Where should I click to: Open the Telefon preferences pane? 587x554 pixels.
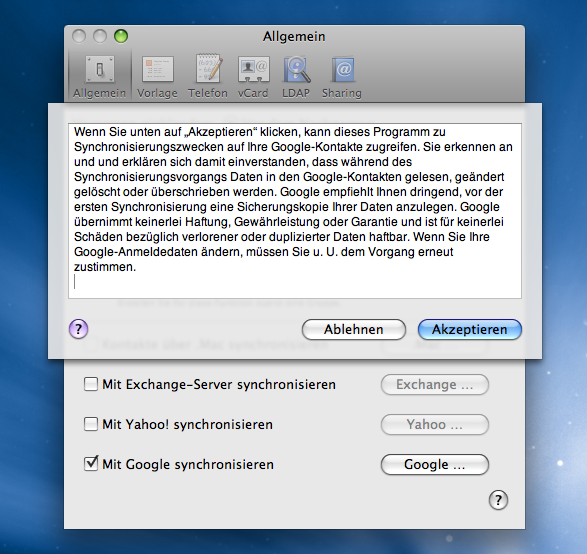(208, 77)
